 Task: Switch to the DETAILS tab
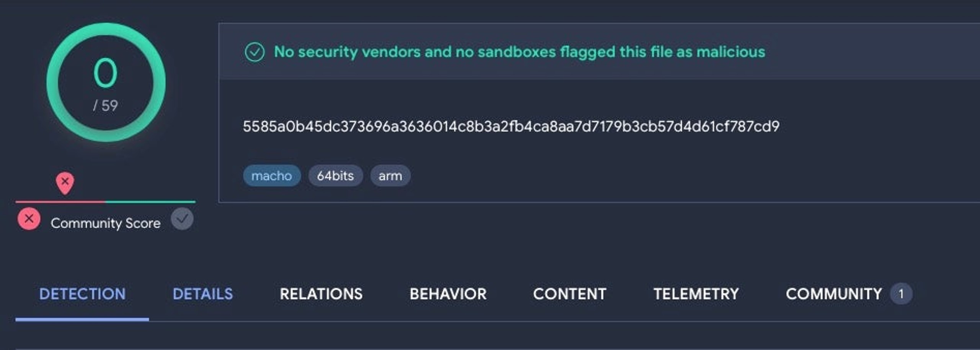tap(203, 294)
